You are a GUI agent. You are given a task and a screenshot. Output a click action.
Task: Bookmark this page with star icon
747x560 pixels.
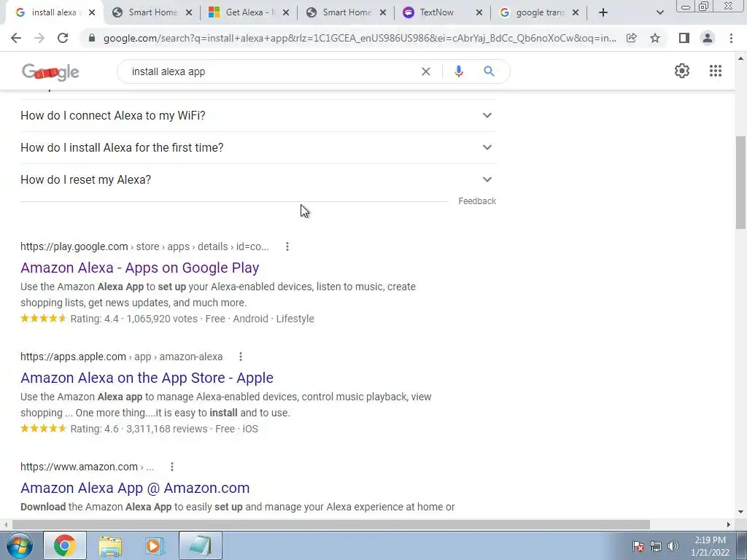655,38
